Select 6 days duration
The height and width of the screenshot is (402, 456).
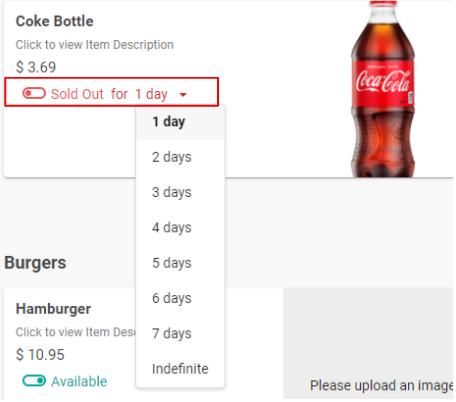[x=180, y=298]
